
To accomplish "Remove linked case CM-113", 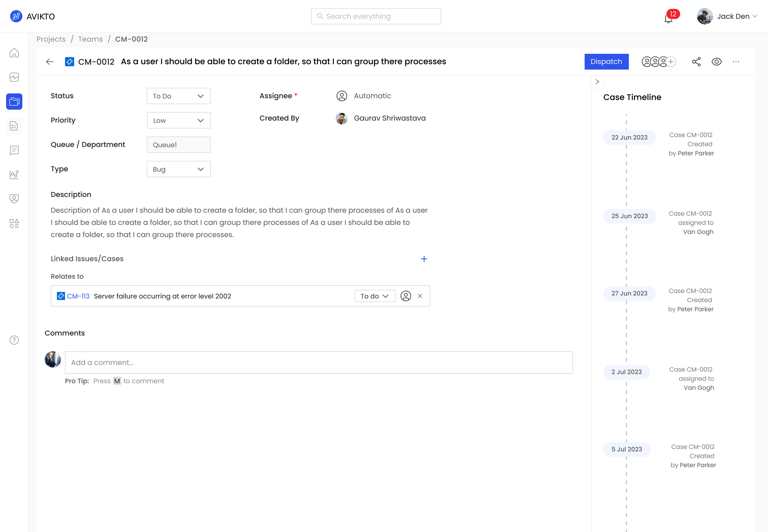I will click(420, 296).
